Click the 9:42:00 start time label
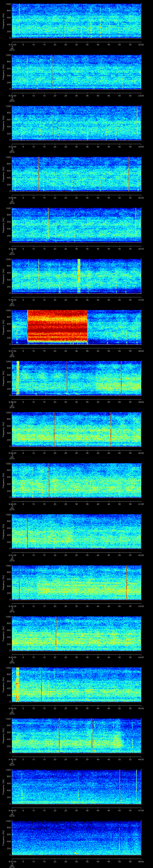Viewport: 153px width, 868px height. click(12, 606)
